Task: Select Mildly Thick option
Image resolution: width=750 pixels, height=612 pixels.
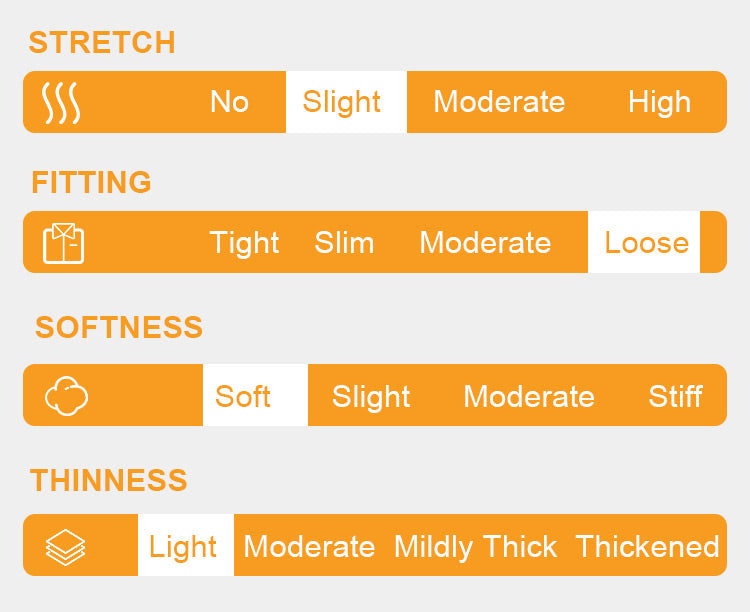Action: 476,546
